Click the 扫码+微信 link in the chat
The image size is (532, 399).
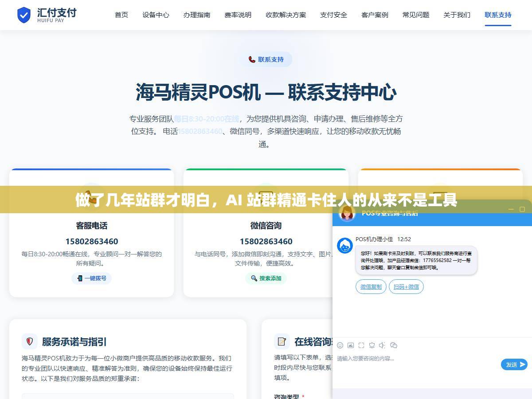(x=406, y=287)
